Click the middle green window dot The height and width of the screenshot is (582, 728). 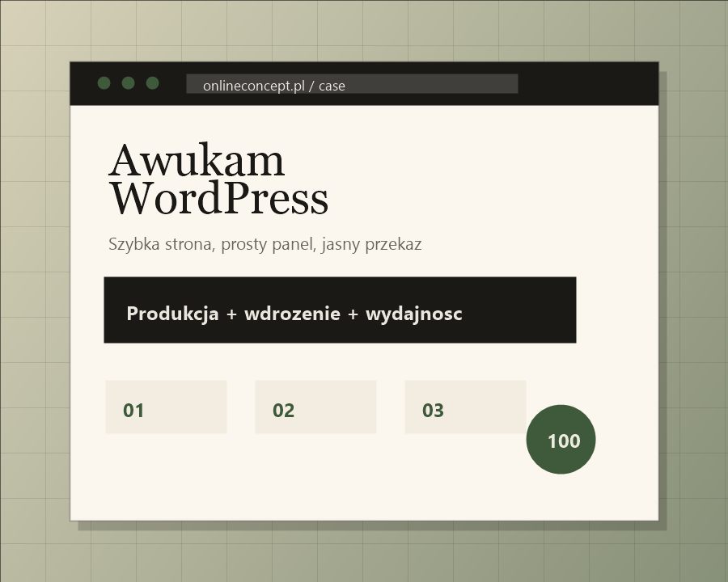(x=128, y=83)
